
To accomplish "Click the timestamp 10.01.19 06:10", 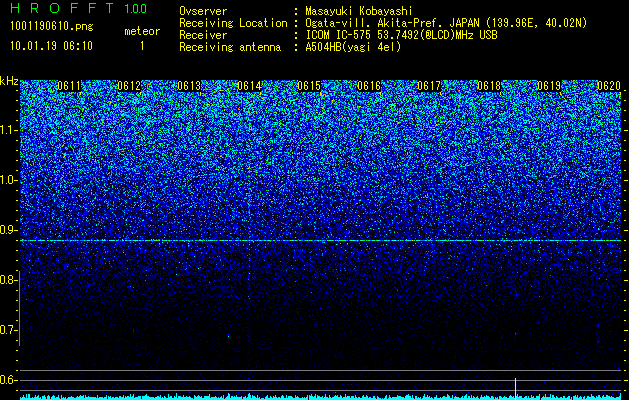I will (x=51, y=46).
